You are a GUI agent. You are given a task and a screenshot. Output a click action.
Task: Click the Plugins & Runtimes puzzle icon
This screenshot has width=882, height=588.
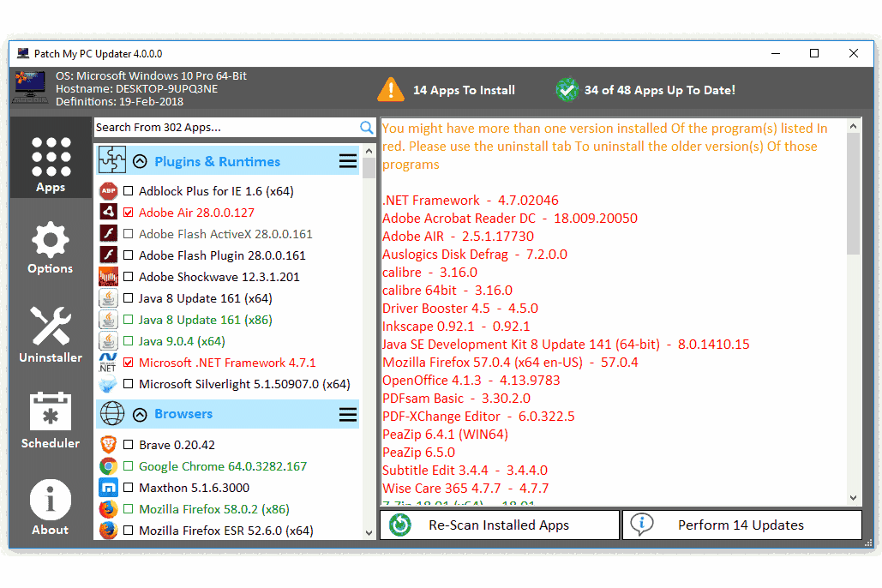(x=111, y=160)
